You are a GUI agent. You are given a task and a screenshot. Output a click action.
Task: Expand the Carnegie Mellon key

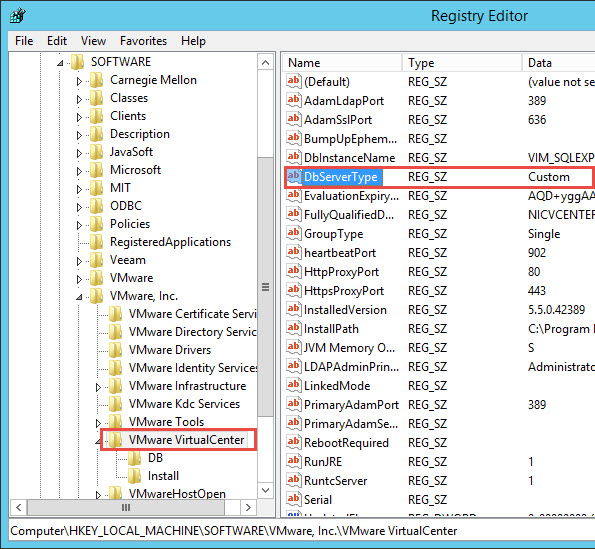pyautogui.click(x=79, y=81)
